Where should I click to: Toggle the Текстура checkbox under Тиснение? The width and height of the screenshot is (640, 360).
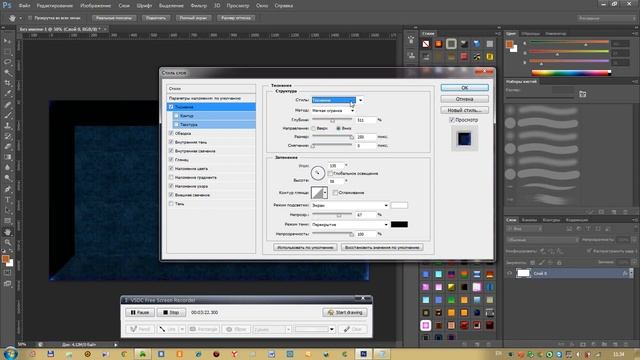(176, 124)
